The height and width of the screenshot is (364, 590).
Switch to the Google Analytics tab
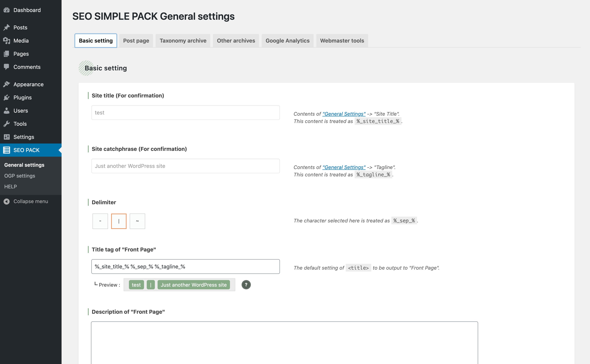click(x=287, y=40)
